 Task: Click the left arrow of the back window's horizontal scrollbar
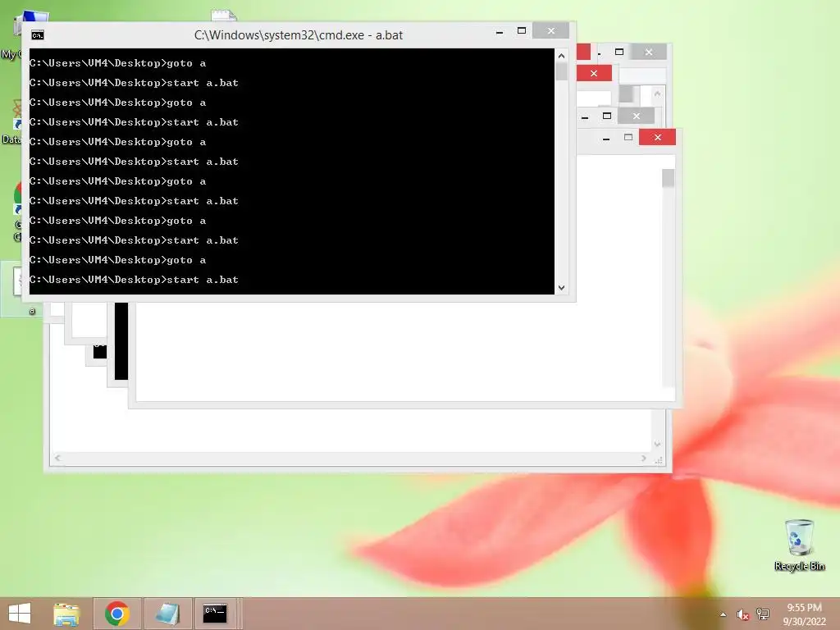[58, 458]
